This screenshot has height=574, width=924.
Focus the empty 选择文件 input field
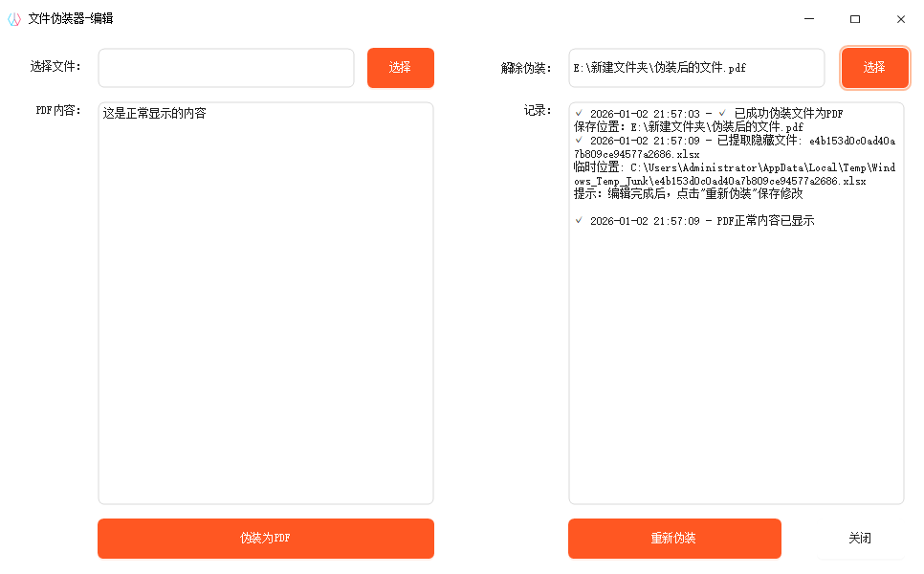pyautogui.click(x=227, y=68)
